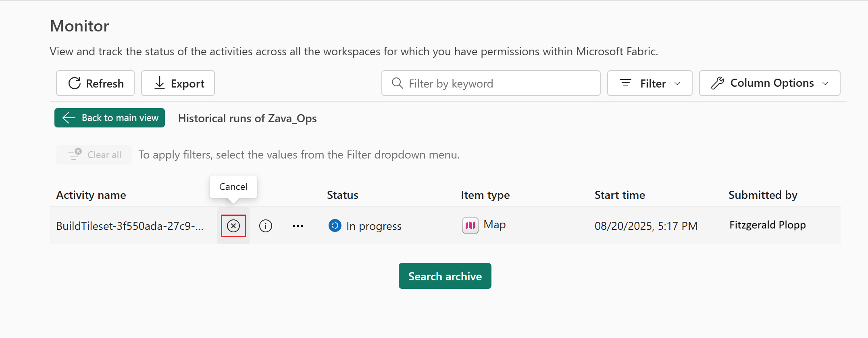The height and width of the screenshot is (338, 868).
Task: Open the Column Options chevron
Action: tap(825, 83)
